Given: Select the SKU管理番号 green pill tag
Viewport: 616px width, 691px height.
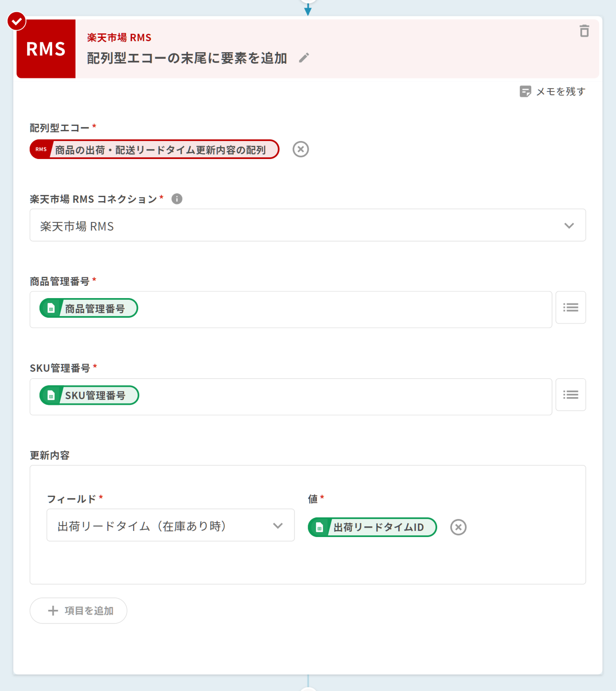Looking at the screenshot, I should coord(89,395).
